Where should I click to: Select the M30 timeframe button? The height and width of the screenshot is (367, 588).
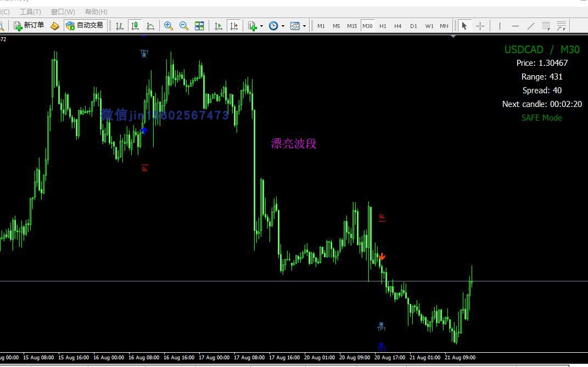pos(367,26)
